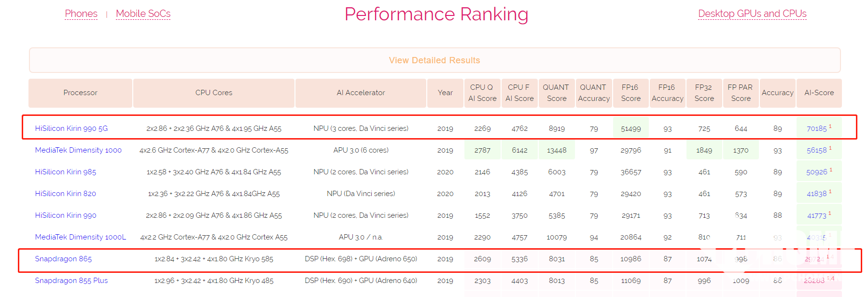
Task: Click the AI Accelerator column header
Action: pos(361,93)
